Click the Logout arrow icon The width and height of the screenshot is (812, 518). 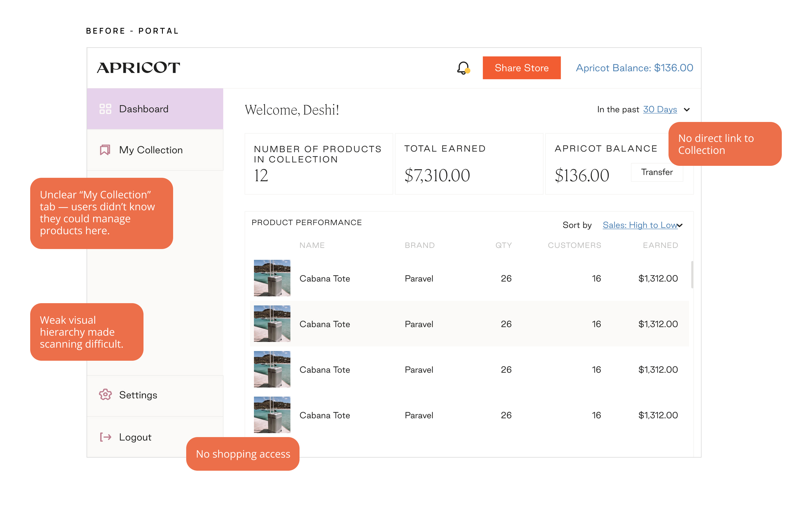pyautogui.click(x=105, y=437)
